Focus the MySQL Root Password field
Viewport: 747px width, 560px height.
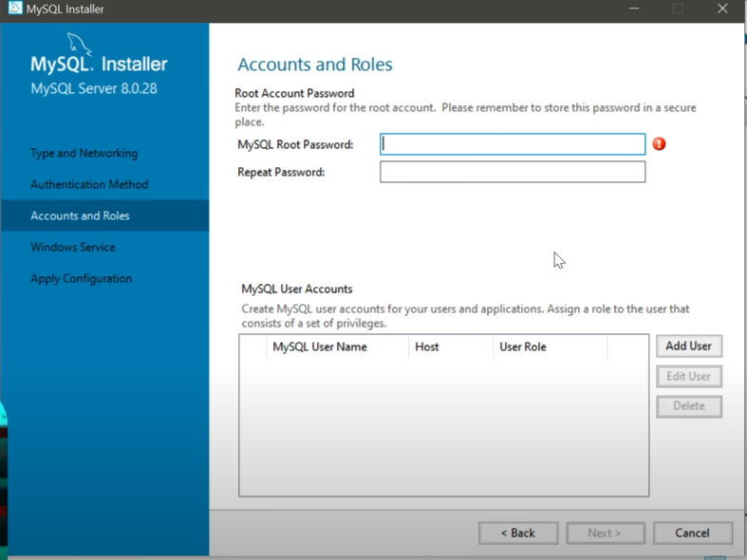pos(513,144)
